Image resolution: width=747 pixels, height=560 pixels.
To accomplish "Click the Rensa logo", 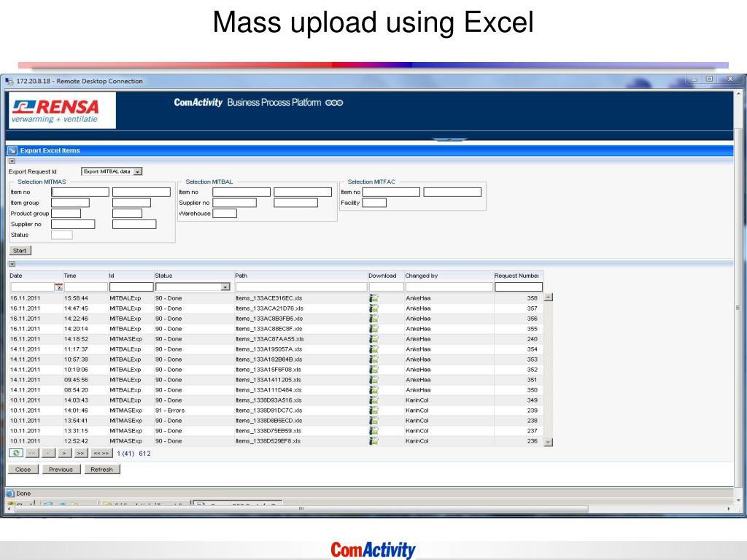I will coord(62,111).
